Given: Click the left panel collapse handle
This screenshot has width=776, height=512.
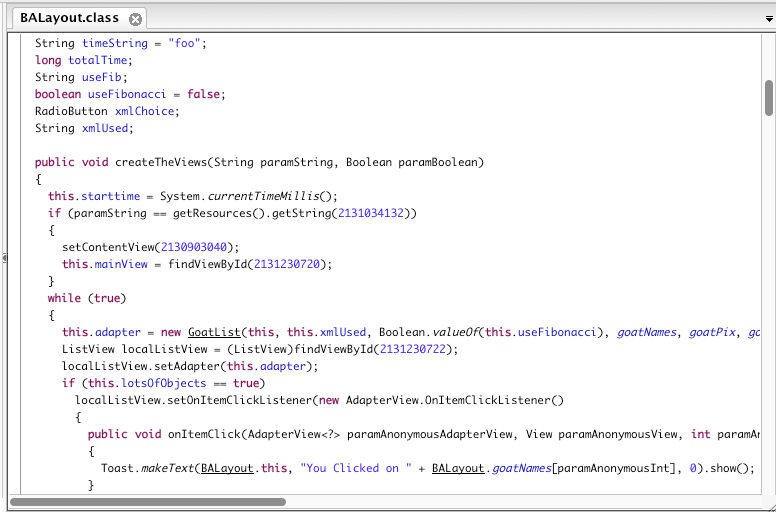Looking at the screenshot, I should (x=4, y=258).
